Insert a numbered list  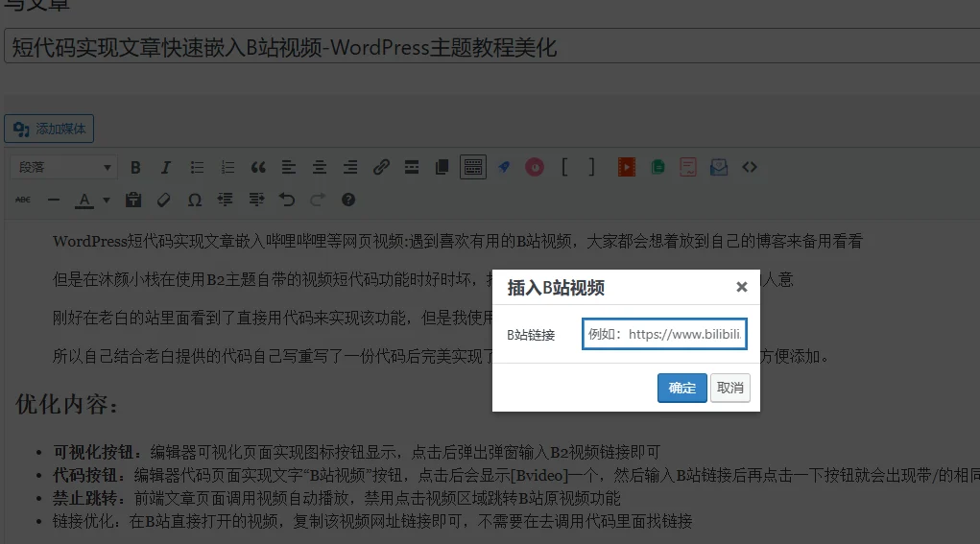tap(227, 167)
